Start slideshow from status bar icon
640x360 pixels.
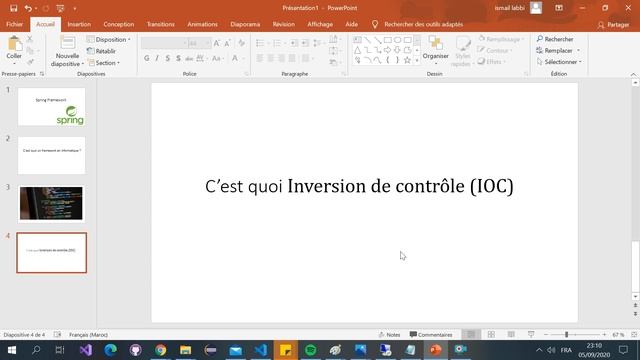click(x=531, y=334)
